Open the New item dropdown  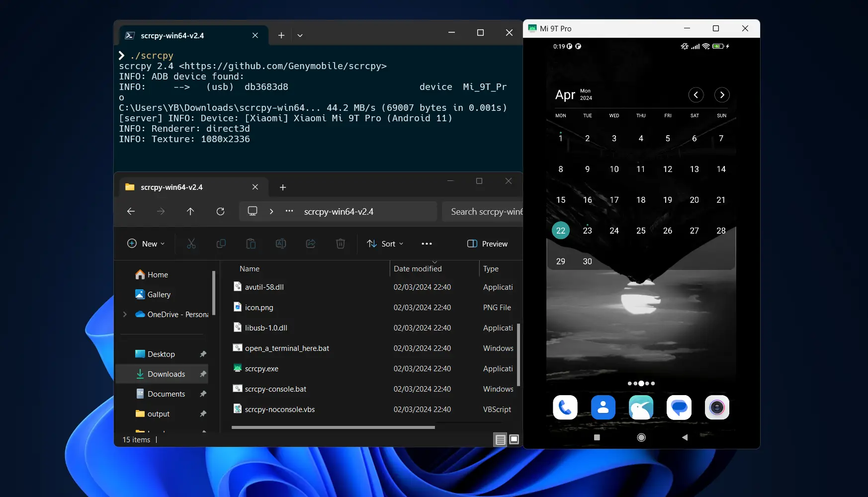pyautogui.click(x=146, y=244)
